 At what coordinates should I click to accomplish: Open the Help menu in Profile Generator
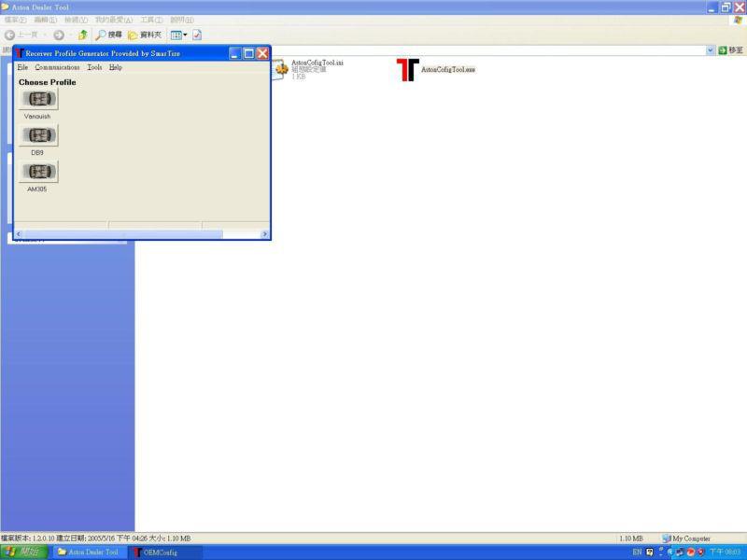[116, 67]
